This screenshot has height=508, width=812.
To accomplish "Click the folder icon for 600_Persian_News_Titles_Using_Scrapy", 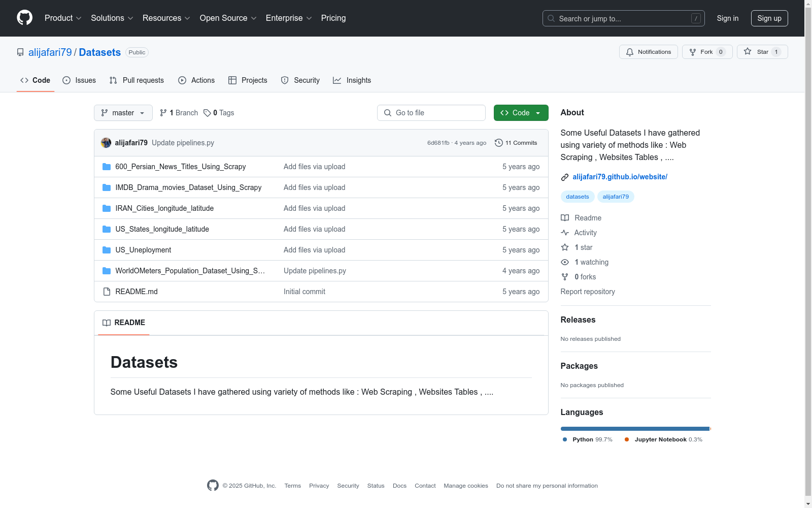I will coord(107,167).
